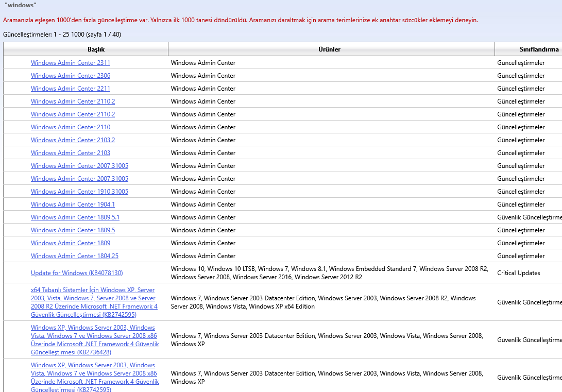Click the Critical Updates classification cell

click(518, 273)
